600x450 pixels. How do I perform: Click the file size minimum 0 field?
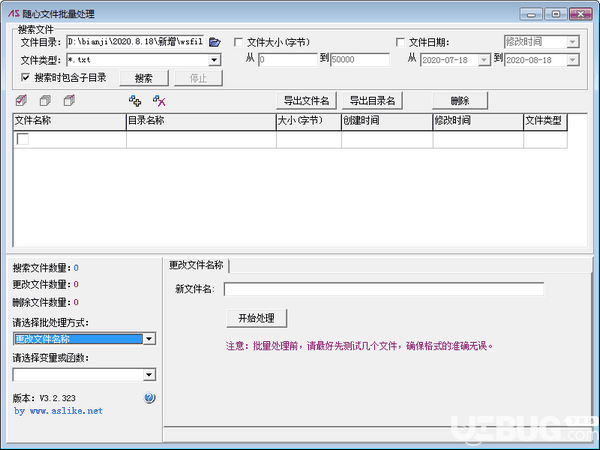(288, 60)
